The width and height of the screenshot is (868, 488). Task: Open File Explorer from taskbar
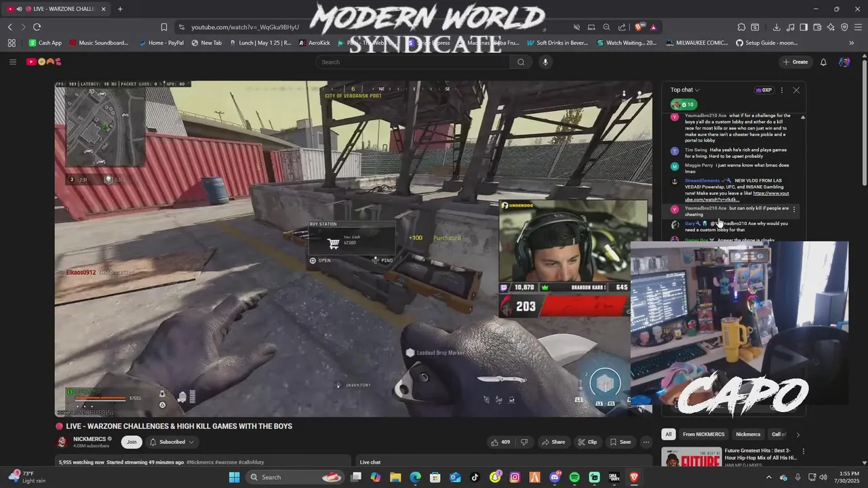(x=395, y=477)
